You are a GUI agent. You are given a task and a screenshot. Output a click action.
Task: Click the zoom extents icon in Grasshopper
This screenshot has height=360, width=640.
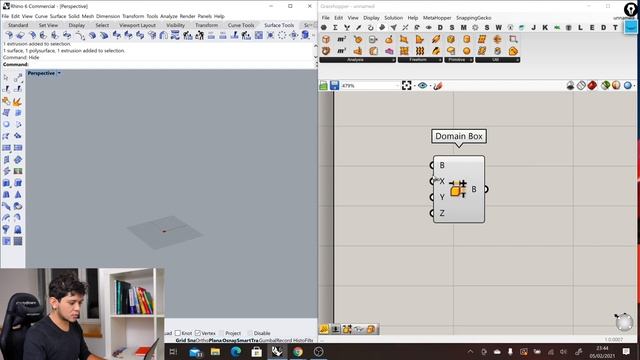pos(407,85)
